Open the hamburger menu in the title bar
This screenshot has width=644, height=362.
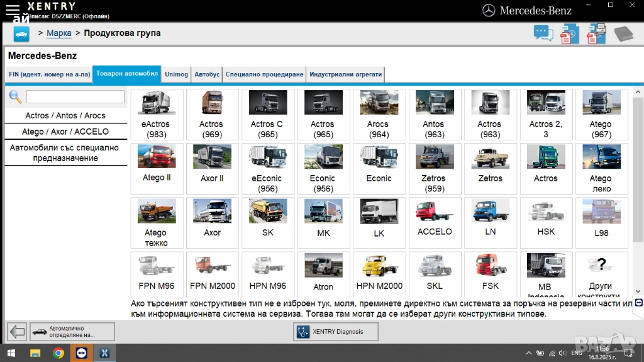pos(12,9)
